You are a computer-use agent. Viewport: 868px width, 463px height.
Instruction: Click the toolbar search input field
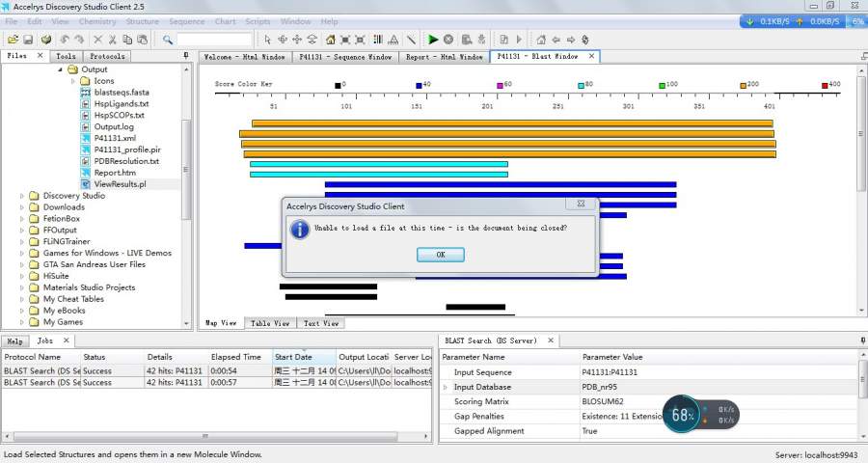pos(214,40)
